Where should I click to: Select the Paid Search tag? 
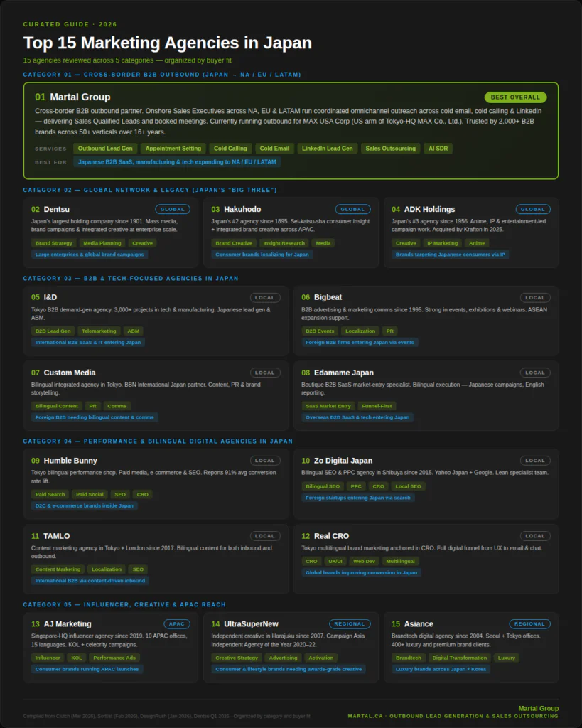50,495
